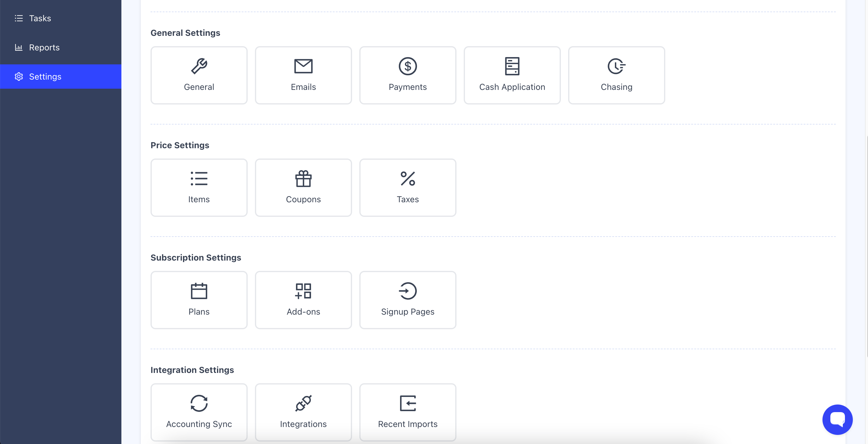Open Cash Application settings icon
Image resolution: width=868 pixels, height=444 pixels.
click(512, 66)
